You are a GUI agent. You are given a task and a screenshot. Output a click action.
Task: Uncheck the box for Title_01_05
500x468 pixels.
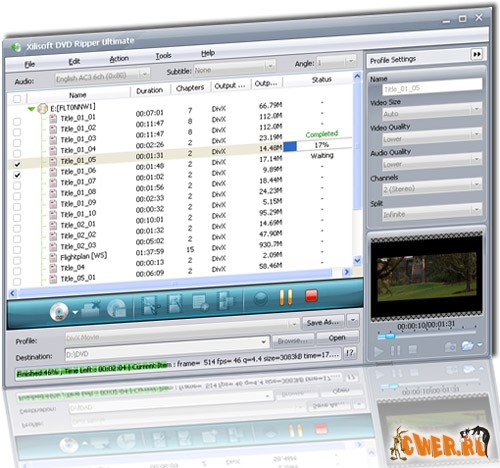(x=17, y=164)
